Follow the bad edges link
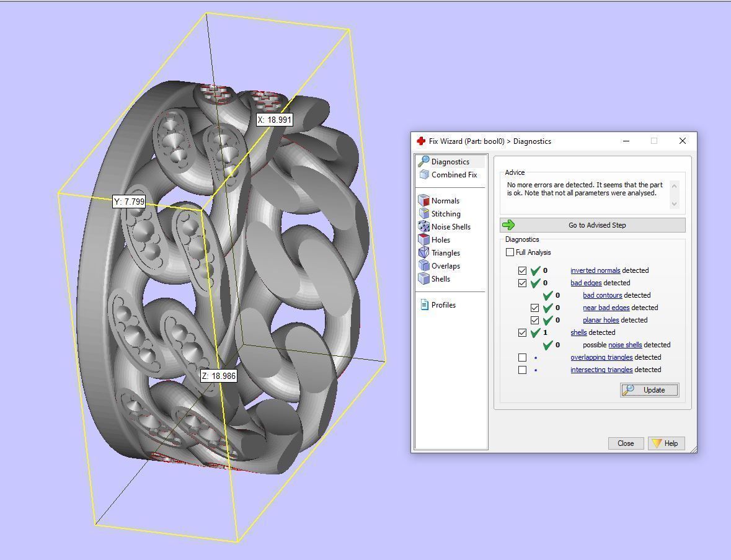Image resolution: width=731 pixels, height=560 pixels. tap(586, 283)
